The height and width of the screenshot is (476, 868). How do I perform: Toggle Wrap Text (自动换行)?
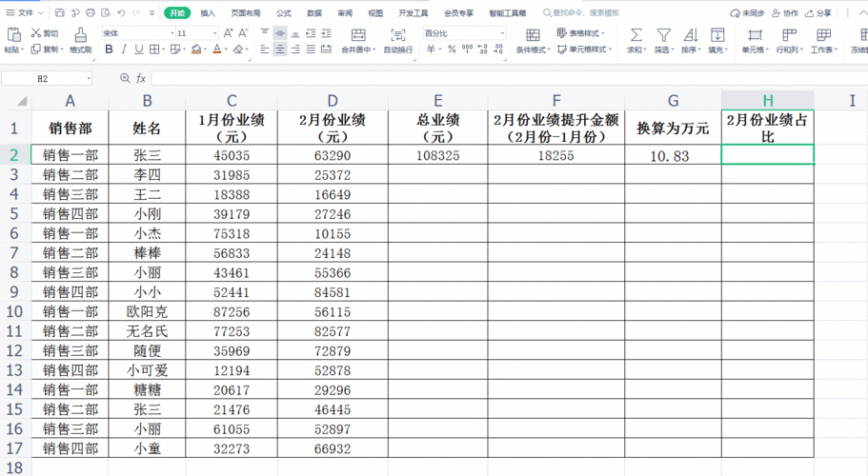(398, 40)
